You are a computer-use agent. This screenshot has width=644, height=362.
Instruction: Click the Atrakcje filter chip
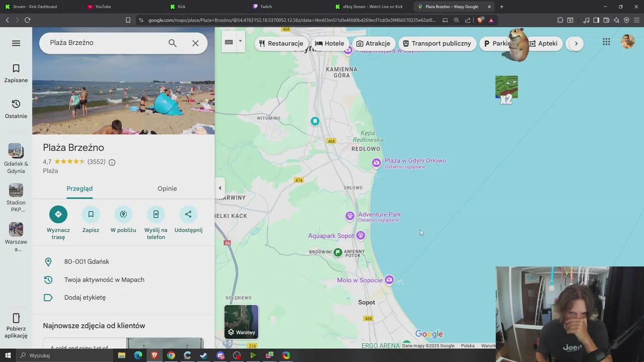pos(373,43)
